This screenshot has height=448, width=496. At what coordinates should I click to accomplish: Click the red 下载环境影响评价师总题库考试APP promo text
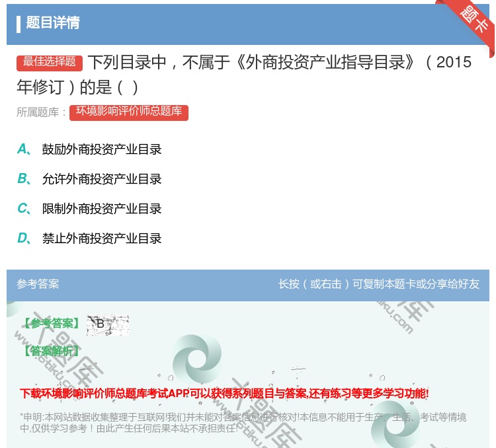[x=224, y=394]
